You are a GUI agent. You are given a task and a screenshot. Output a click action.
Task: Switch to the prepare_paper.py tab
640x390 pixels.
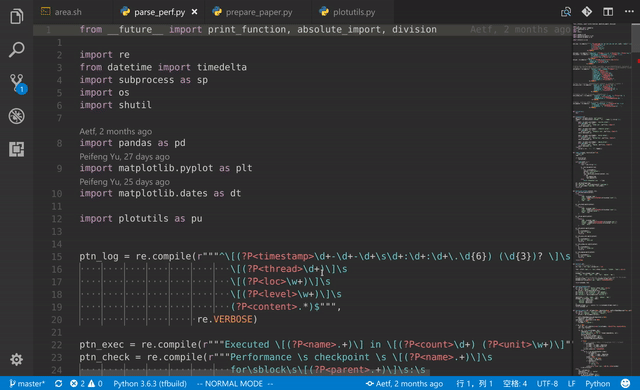258,12
